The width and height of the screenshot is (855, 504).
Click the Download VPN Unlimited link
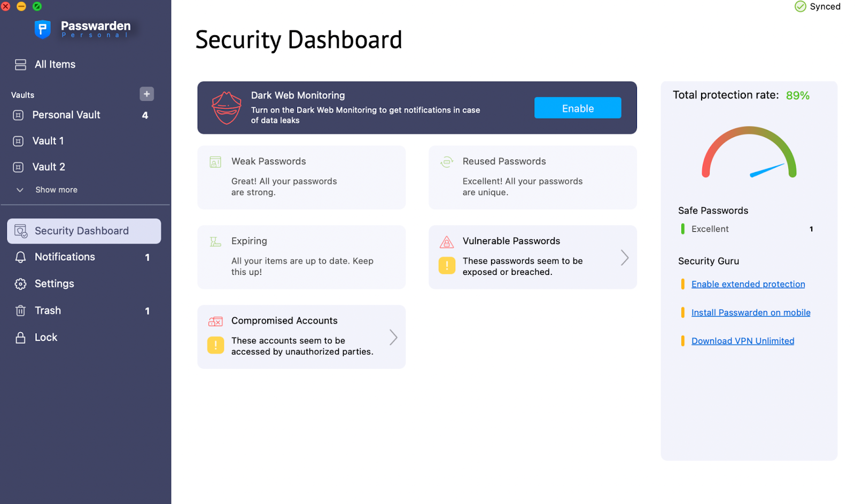(743, 341)
